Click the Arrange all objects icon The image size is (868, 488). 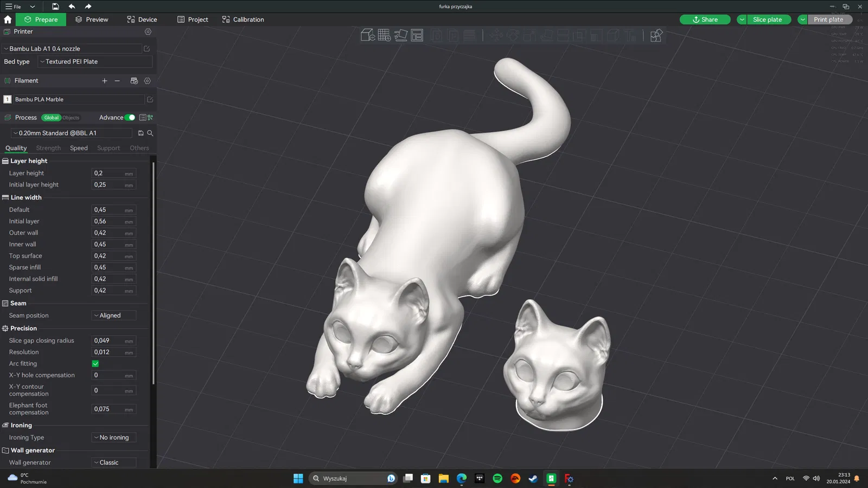pyautogui.click(x=417, y=35)
